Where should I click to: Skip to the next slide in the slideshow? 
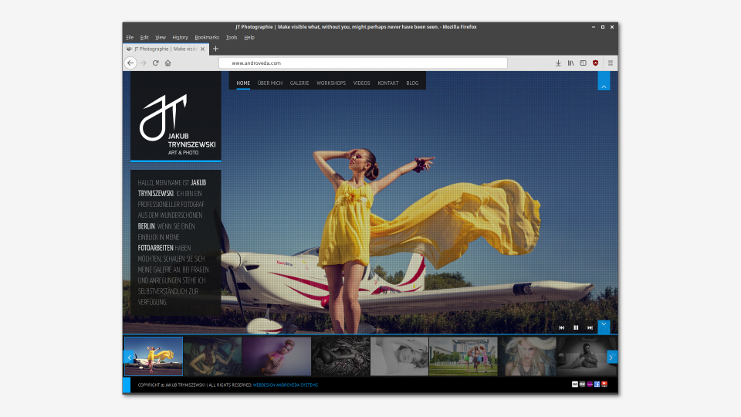tap(590, 328)
